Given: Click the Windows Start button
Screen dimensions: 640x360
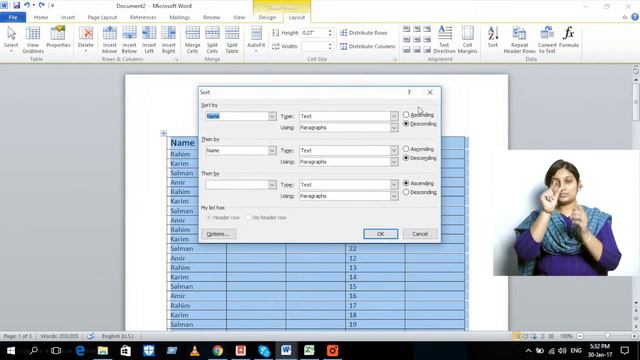Looking at the screenshot, I should coord(11,351).
